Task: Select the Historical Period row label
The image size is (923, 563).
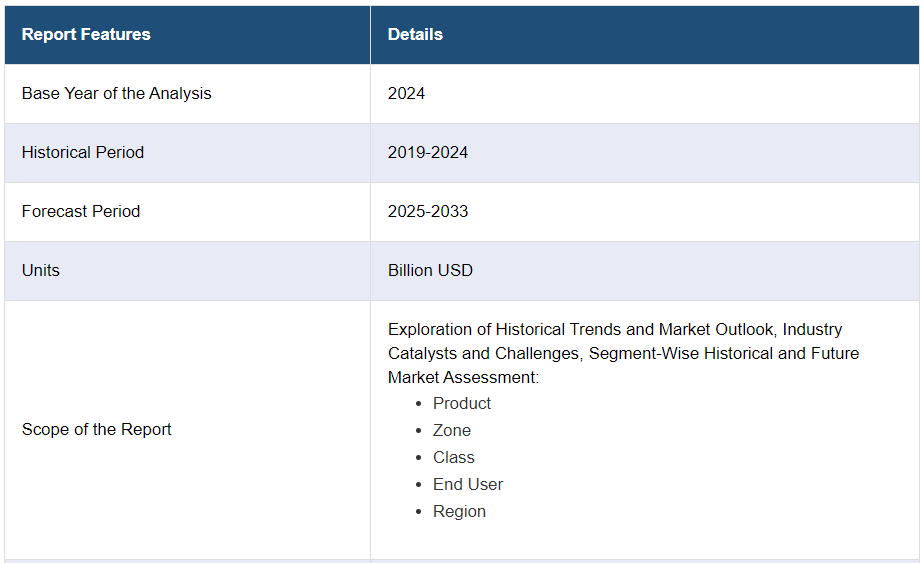Action: [83, 152]
